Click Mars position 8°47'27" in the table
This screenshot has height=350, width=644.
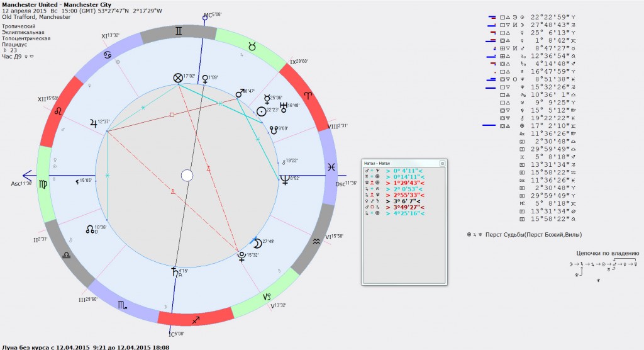(550, 48)
